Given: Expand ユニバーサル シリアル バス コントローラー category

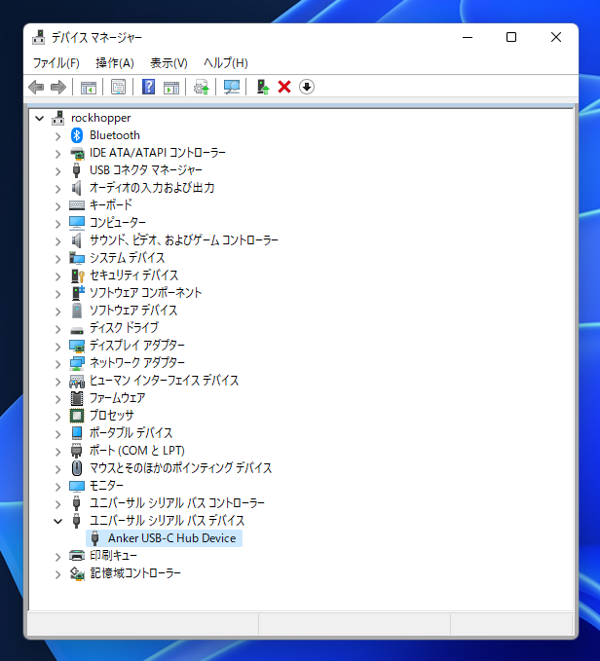Looking at the screenshot, I should [x=58, y=504].
